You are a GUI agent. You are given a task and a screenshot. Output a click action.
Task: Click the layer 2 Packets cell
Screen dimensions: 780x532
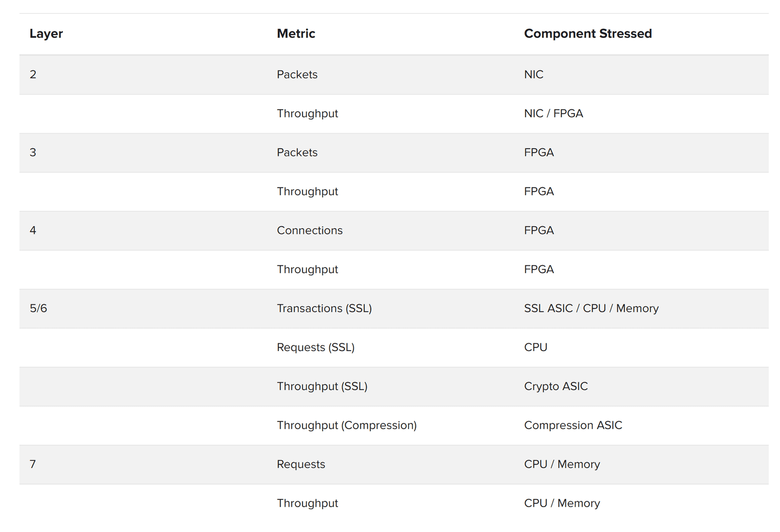pos(296,75)
